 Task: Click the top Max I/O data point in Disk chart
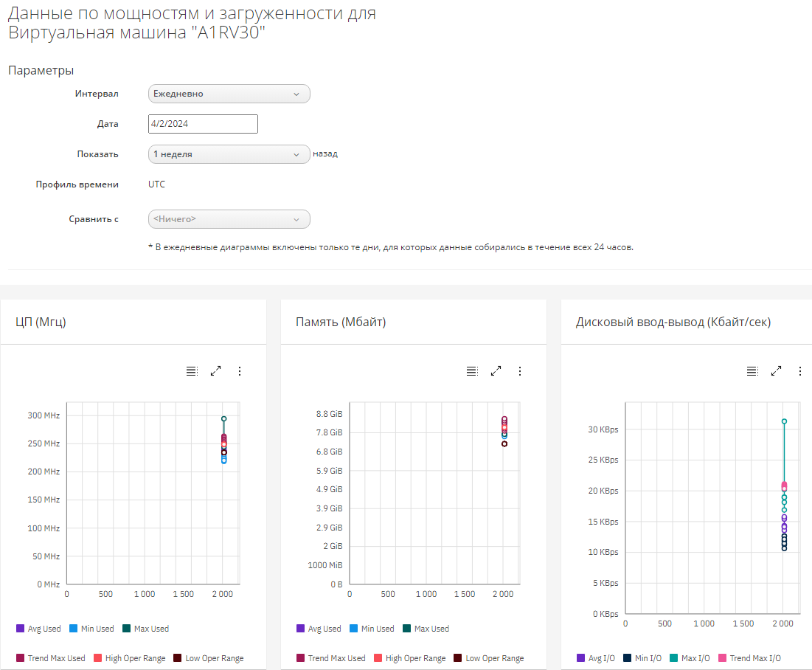point(784,421)
